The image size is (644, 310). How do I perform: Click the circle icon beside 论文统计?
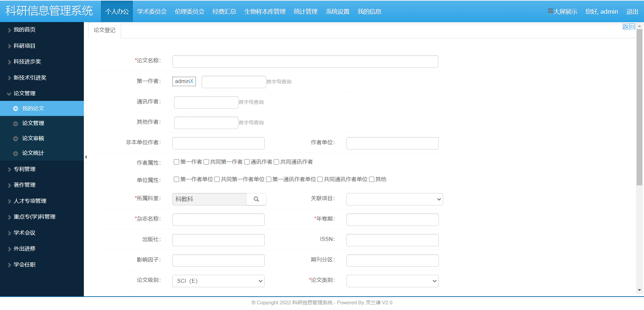[x=15, y=153]
